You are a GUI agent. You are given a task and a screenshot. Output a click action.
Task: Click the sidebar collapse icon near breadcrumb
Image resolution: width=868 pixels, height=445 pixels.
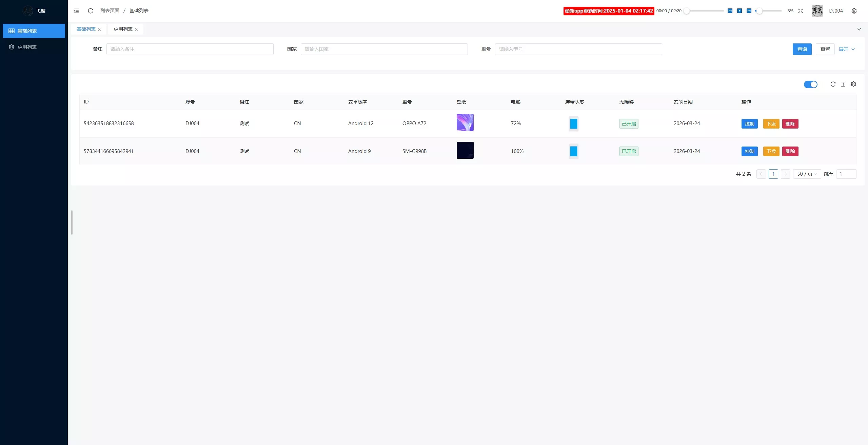point(76,11)
